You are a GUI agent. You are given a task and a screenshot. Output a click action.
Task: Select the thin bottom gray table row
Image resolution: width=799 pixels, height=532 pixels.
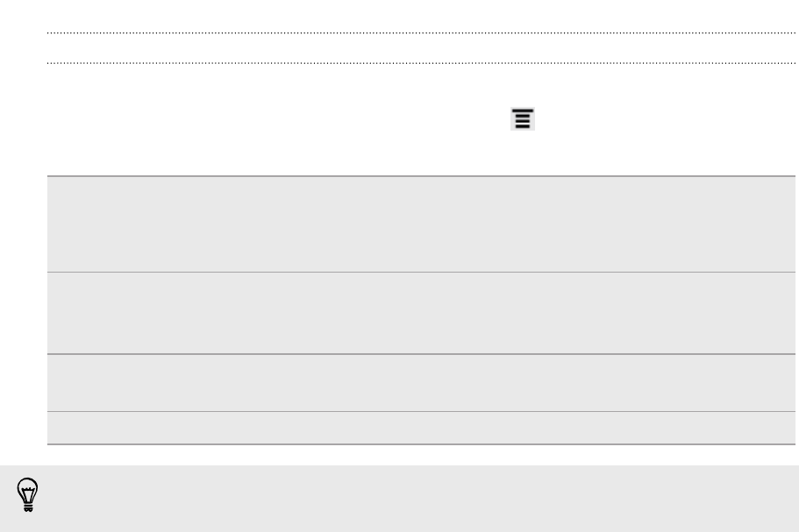pos(421,428)
